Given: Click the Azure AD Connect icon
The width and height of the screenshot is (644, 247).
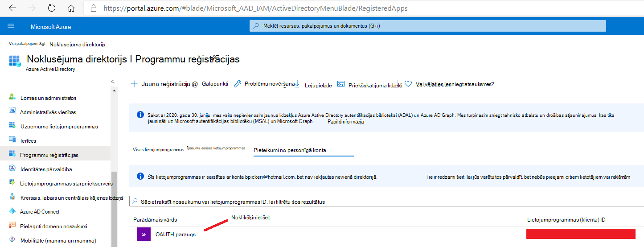Looking at the screenshot, I should pos(12,212).
